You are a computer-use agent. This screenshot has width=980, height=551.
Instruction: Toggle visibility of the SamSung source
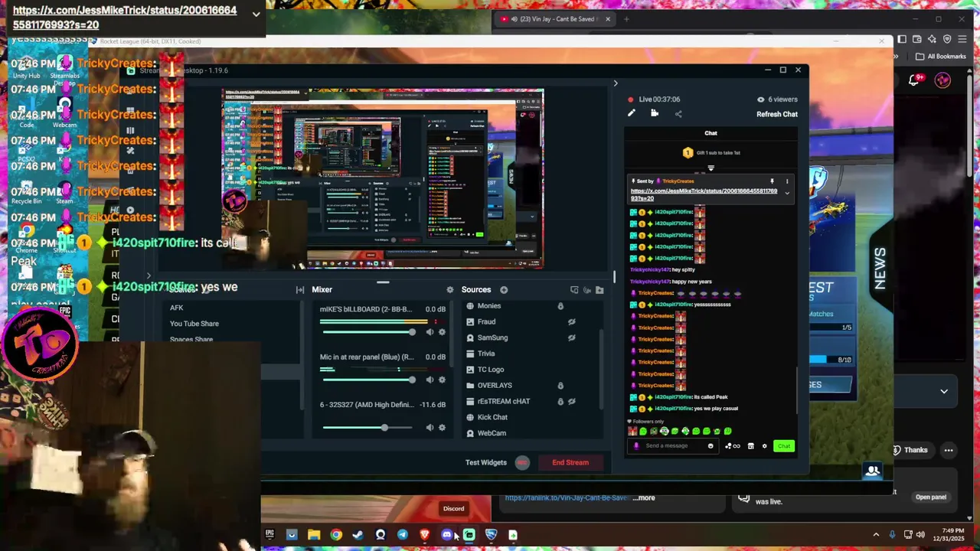pos(571,337)
